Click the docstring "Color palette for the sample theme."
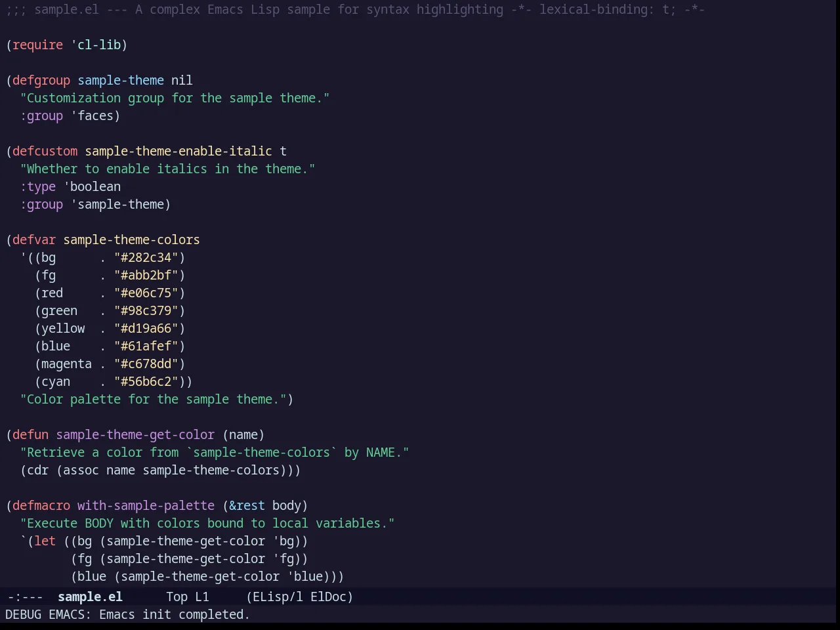The height and width of the screenshot is (630, 840). [154, 399]
